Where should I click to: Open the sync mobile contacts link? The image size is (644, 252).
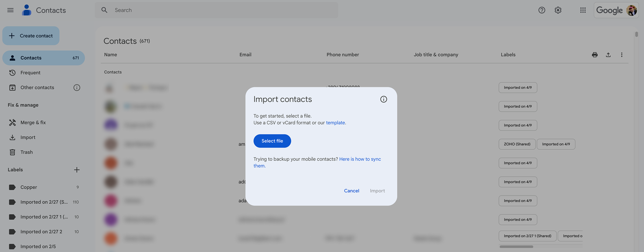tap(360, 159)
